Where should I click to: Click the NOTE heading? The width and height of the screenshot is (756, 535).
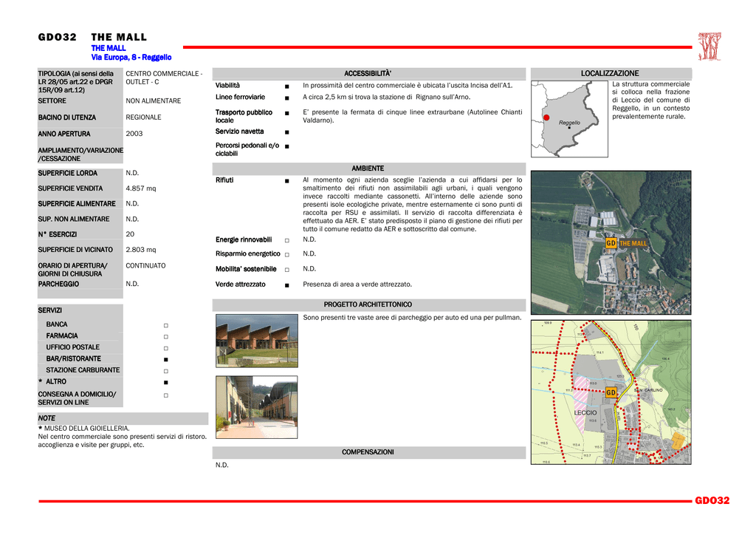47,418
